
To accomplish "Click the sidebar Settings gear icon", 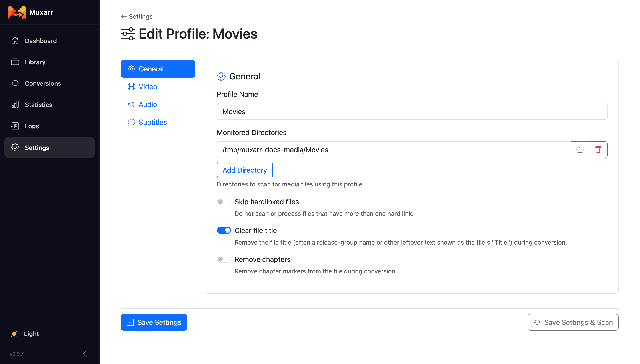I will pyautogui.click(x=15, y=148).
